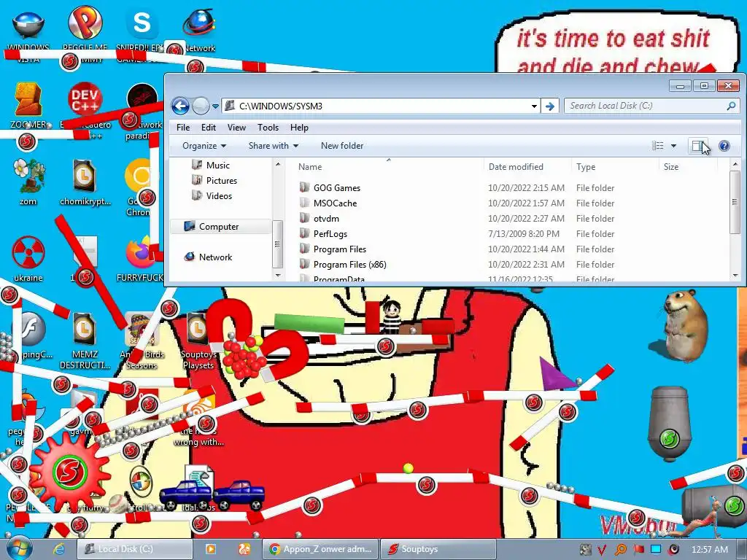Viewport: 747px width, 560px height.
Task: Click the orange magnifier tray icon
Action: click(620, 550)
